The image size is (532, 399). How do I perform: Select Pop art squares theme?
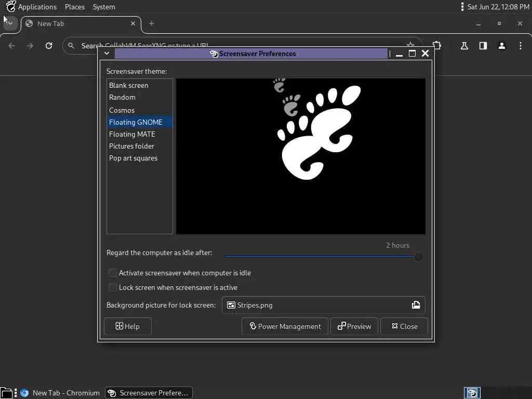click(x=139, y=158)
